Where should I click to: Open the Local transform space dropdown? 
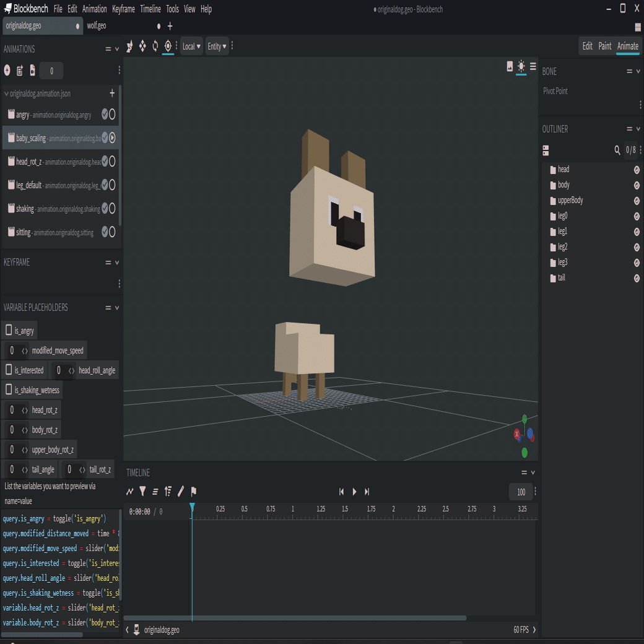tap(191, 46)
